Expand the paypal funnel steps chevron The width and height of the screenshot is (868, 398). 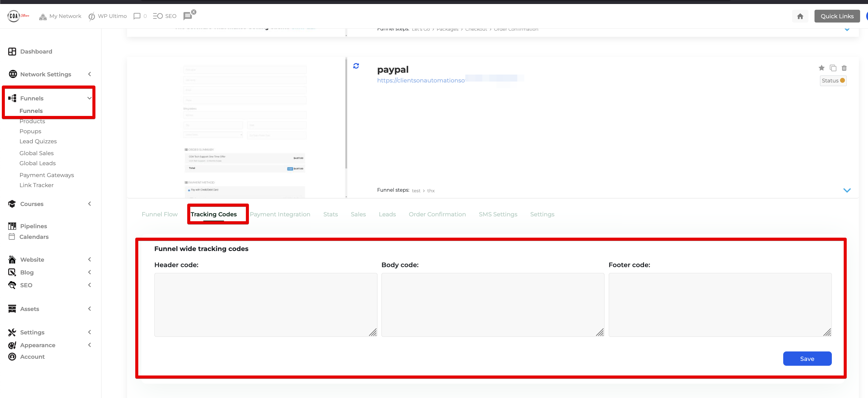[846, 190]
